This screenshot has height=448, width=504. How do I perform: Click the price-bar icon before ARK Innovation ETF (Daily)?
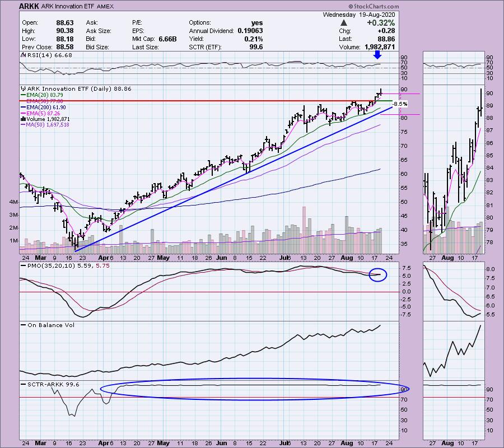tap(23, 88)
